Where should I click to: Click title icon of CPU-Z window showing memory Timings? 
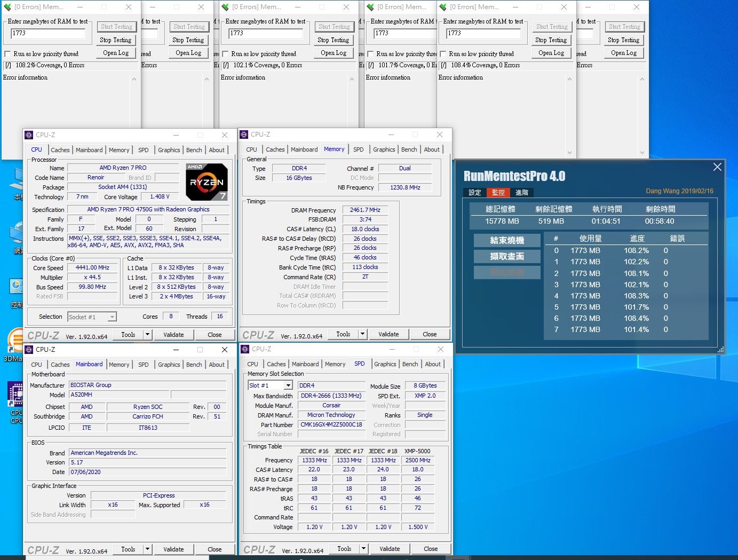tap(244, 135)
